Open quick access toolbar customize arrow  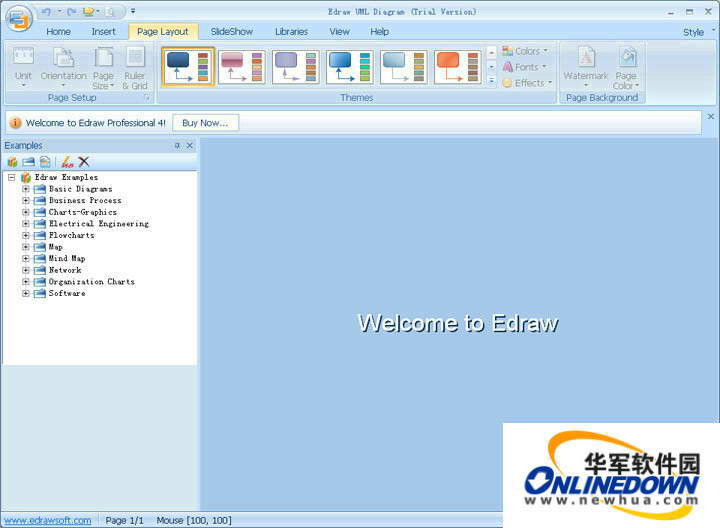[x=133, y=11]
